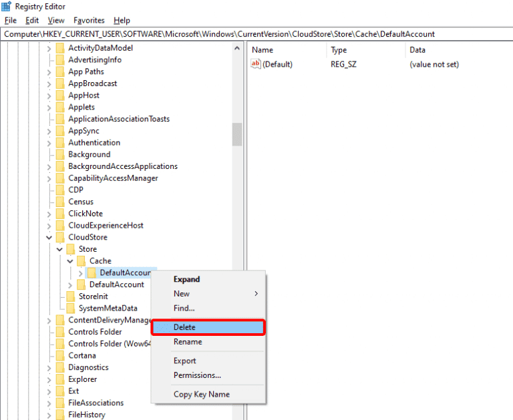Choose Export in the context menu

[208, 361]
